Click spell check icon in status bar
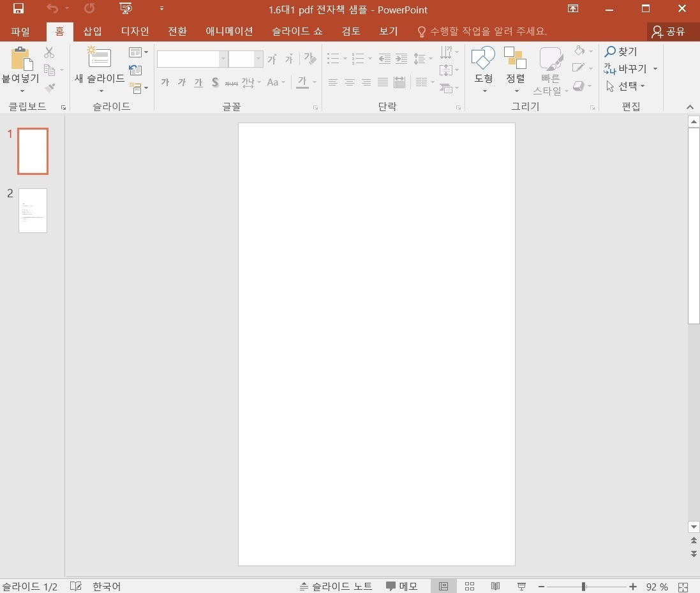This screenshot has height=593, width=700. tap(76, 587)
